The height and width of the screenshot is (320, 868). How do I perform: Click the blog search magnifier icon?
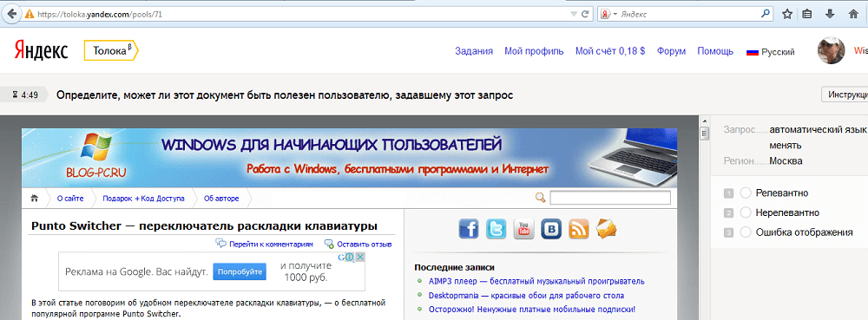pyautogui.click(x=541, y=198)
